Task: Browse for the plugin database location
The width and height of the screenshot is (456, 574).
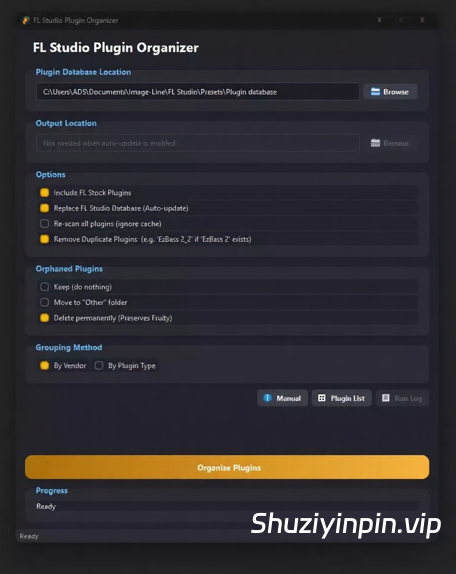Action: point(390,92)
